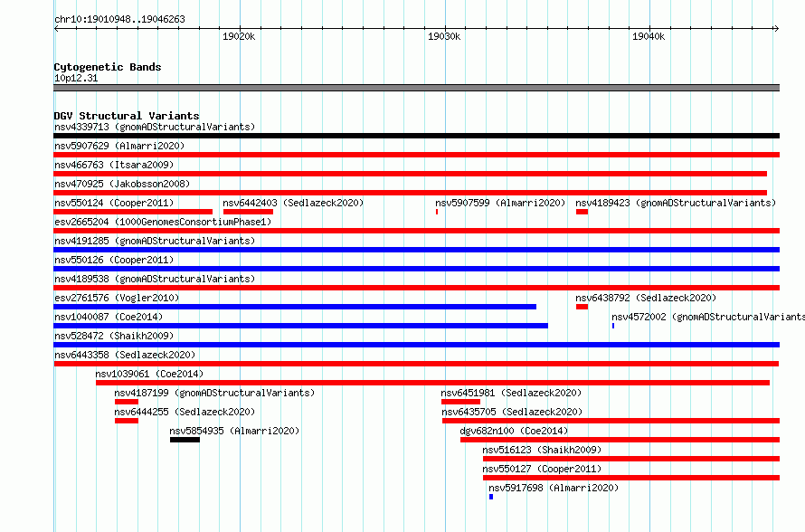
Task: Open nsv6438792 (Sedlazeck2020) label
Action: [x=646, y=298]
